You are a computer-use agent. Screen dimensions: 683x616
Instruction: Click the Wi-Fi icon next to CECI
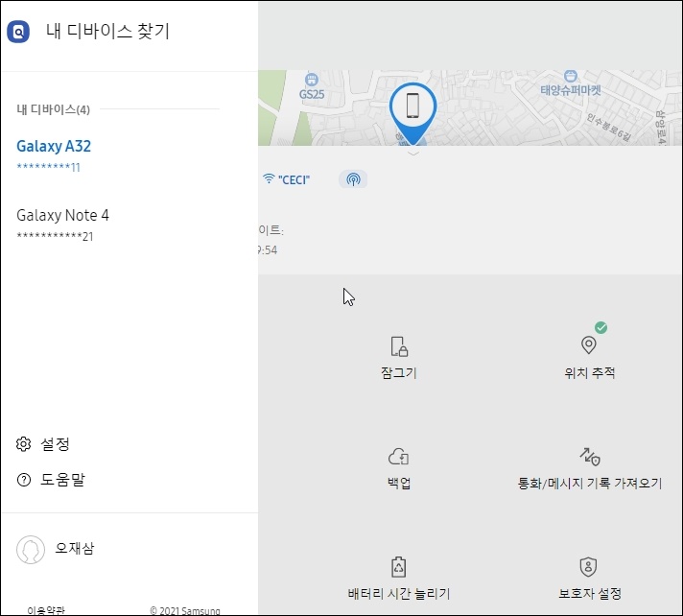[x=269, y=179]
